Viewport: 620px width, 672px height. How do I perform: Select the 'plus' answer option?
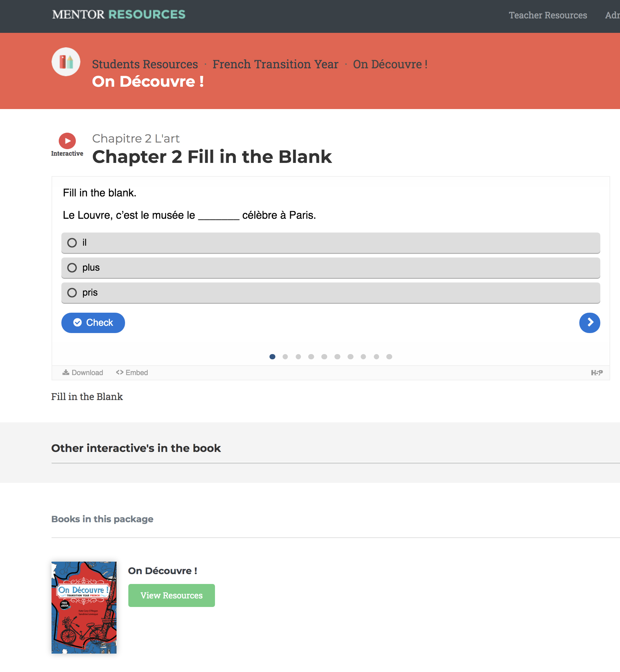click(331, 268)
